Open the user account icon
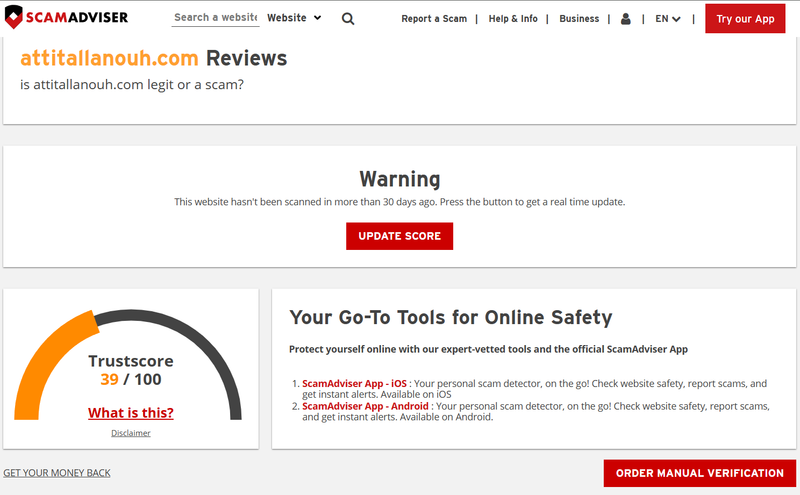800x495 pixels. [x=626, y=19]
